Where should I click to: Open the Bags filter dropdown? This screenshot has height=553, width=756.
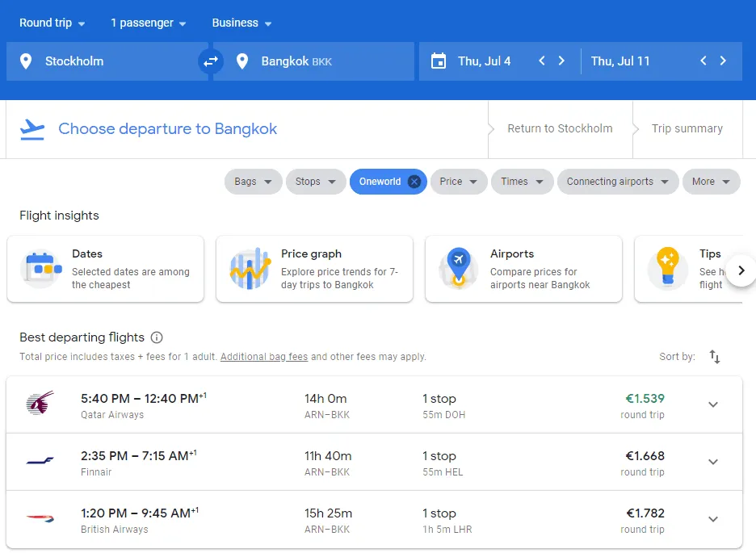pos(253,182)
